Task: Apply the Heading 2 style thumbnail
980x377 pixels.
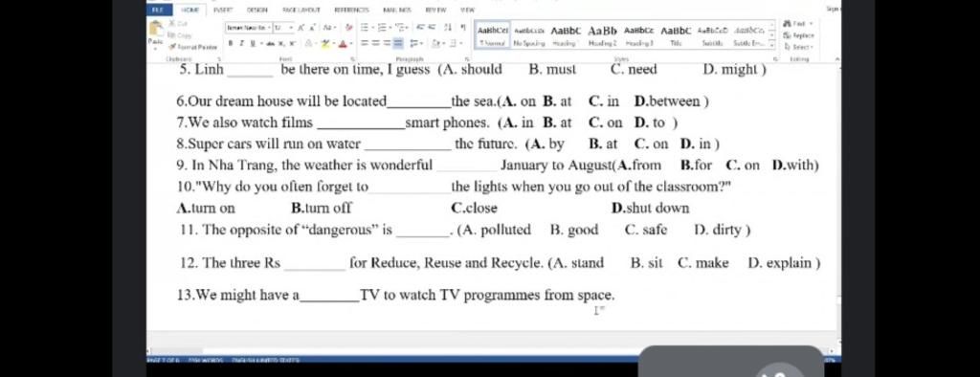Action: [603, 35]
